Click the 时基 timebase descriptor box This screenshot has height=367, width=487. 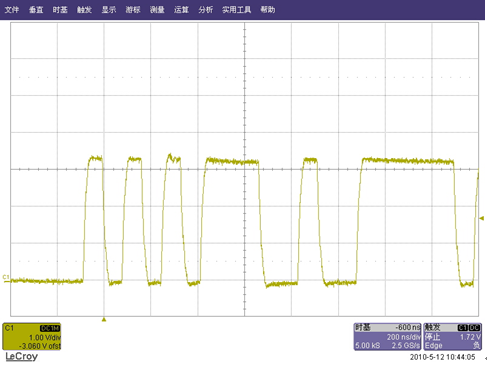(x=387, y=336)
